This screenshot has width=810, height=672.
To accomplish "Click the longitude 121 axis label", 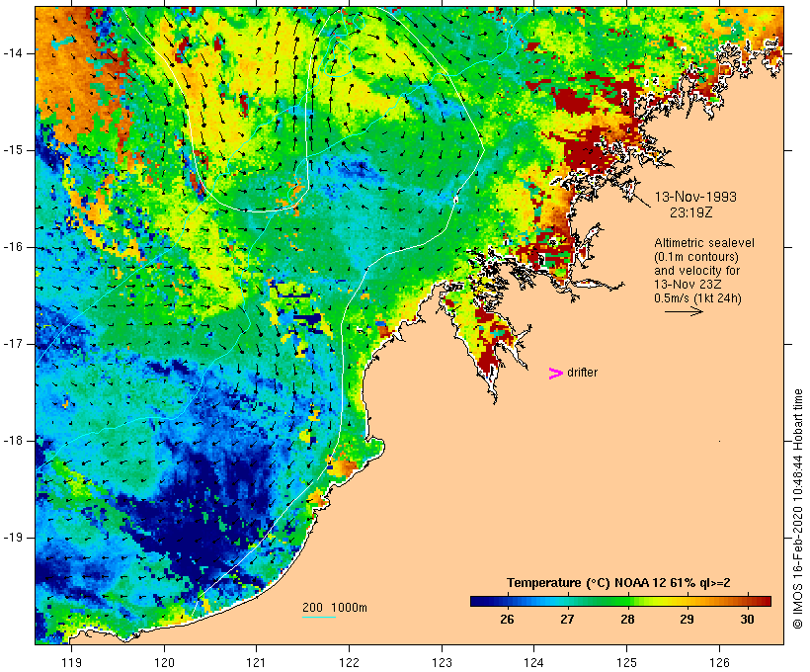I will coord(256,663).
